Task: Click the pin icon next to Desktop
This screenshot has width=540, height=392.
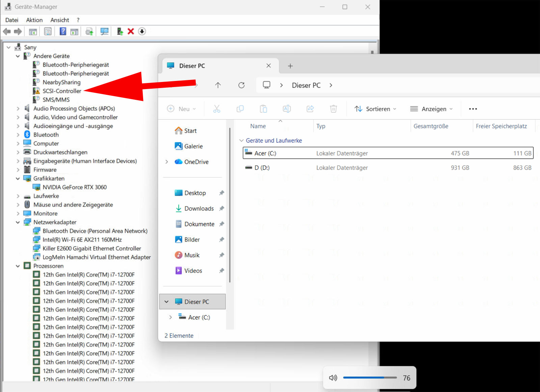Action: (221, 193)
